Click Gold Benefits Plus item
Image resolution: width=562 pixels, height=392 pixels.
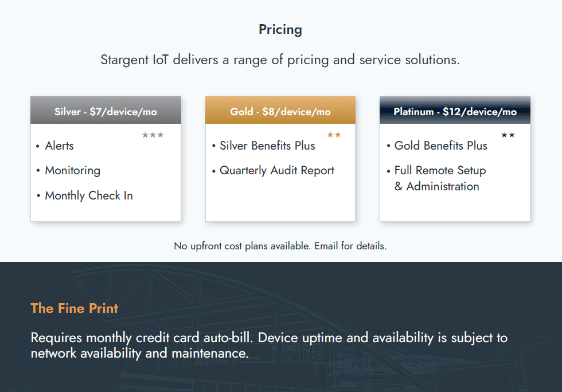coord(441,146)
